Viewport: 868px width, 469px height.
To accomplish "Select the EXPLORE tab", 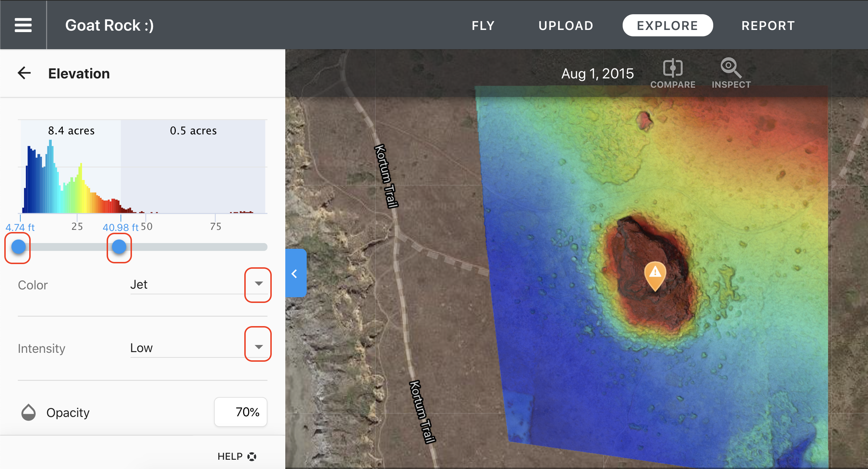I will point(668,25).
